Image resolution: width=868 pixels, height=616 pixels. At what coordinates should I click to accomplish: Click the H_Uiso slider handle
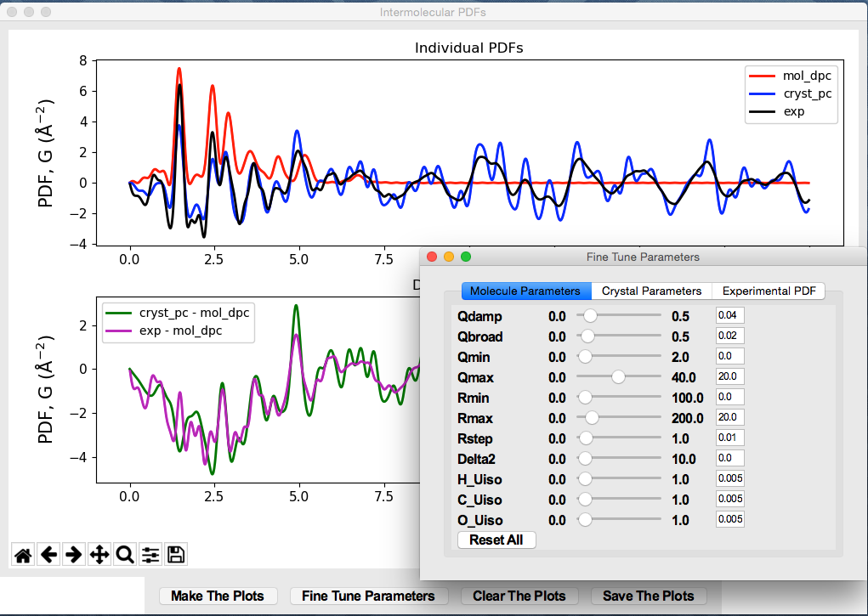click(x=585, y=479)
